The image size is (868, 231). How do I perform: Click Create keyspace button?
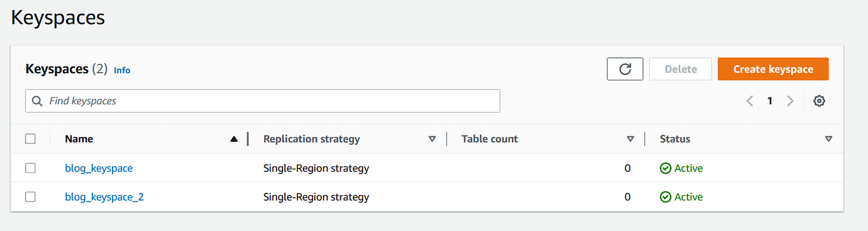point(773,69)
